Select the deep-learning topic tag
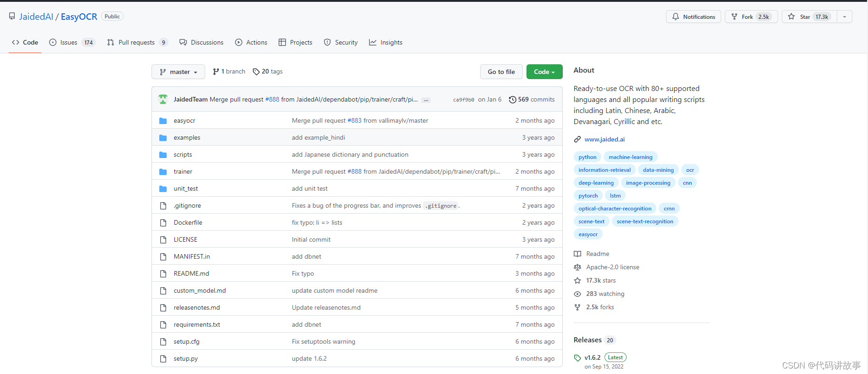Screen dimensions: 868x374 pyautogui.click(x=596, y=183)
